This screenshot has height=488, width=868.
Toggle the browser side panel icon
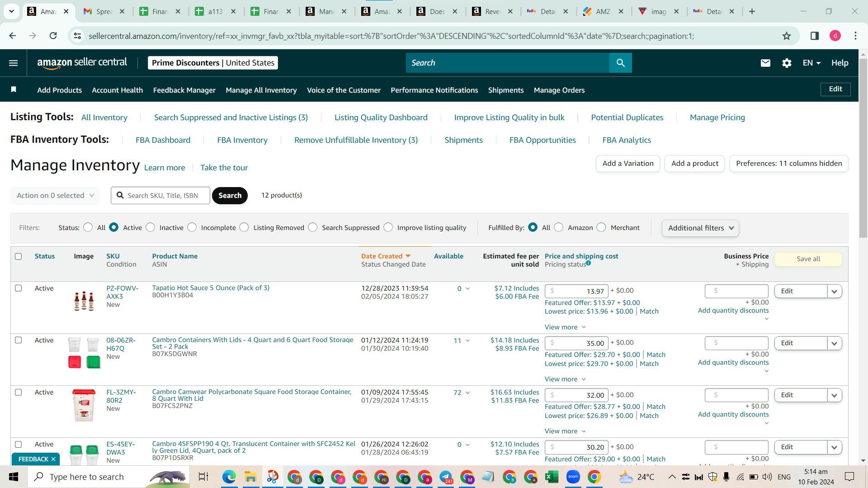pyautogui.click(x=815, y=36)
